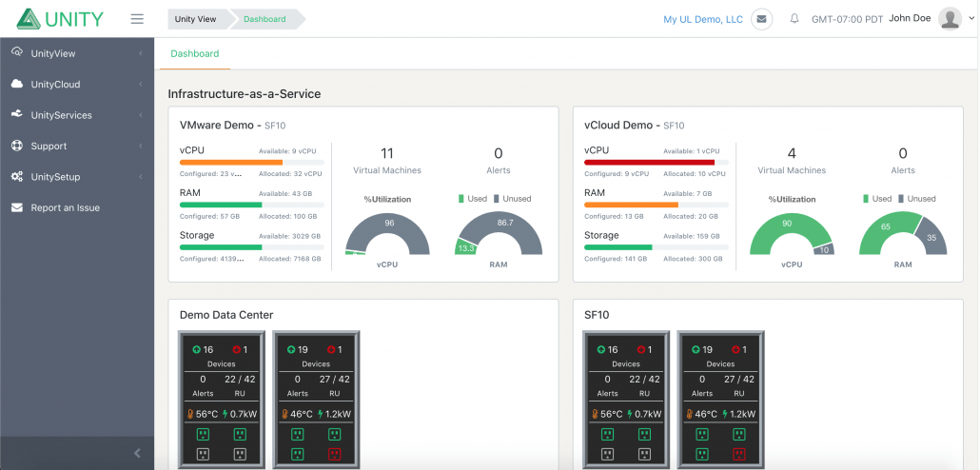Open the UnitySetup sidebar menu

pos(77,177)
